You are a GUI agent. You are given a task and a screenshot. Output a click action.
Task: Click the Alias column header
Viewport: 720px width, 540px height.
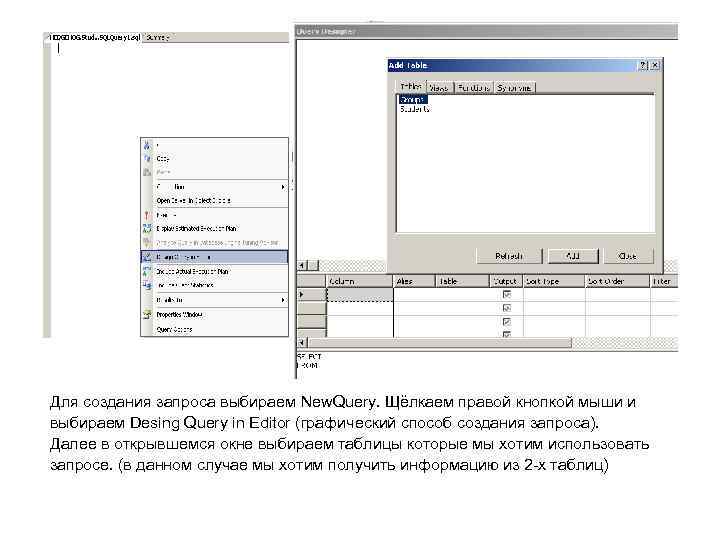click(414, 281)
